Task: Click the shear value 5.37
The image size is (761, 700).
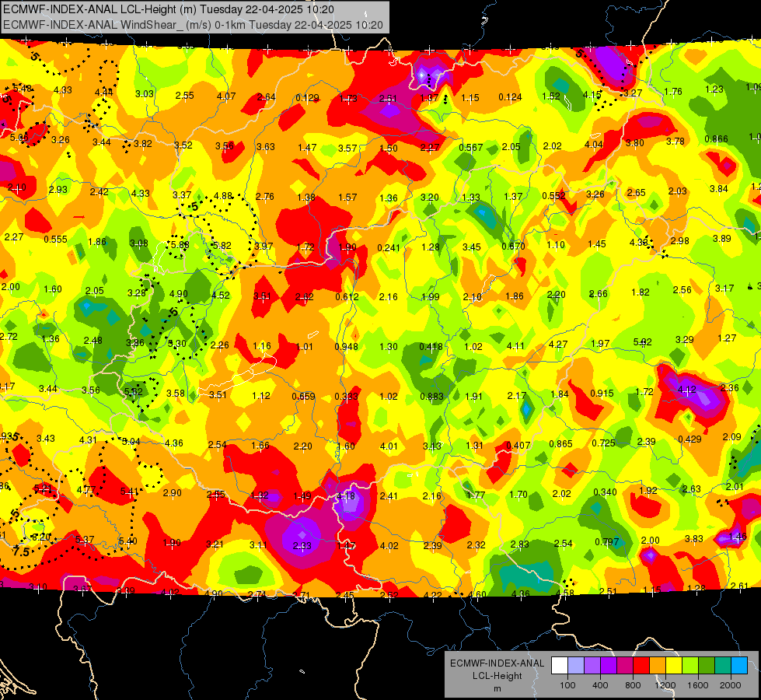Action: 85,540
